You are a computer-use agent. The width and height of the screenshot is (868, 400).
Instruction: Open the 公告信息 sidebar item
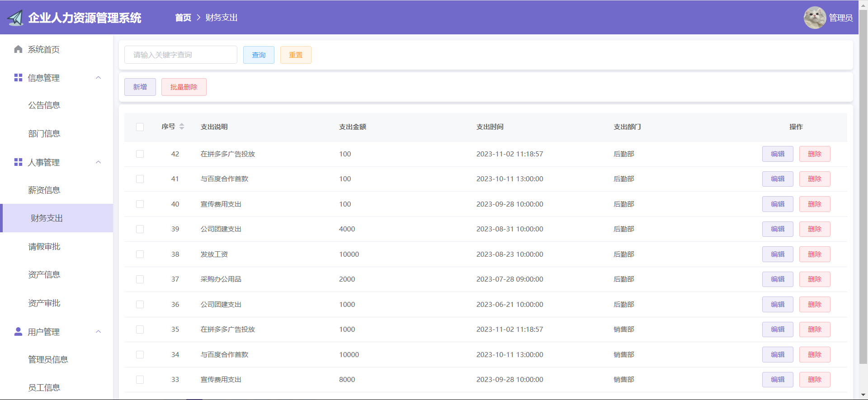pyautogui.click(x=57, y=105)
